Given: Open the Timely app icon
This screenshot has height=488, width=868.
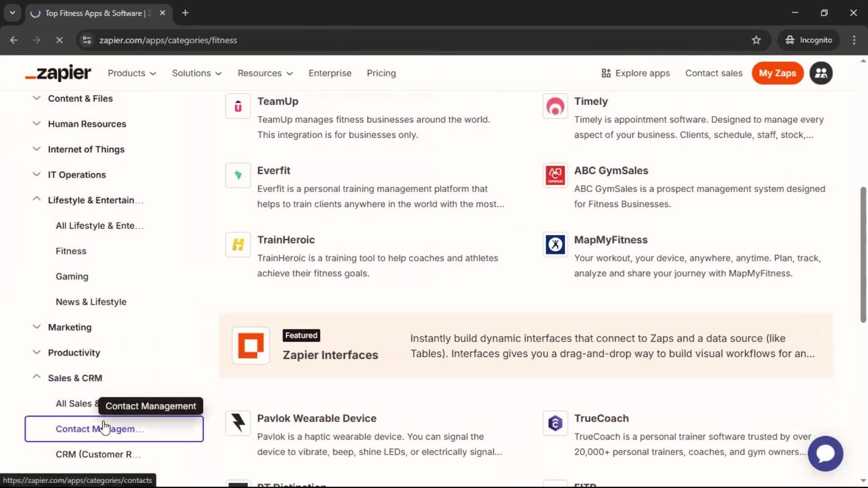Looking at the screenshot, I should click(x=555, y=106).
